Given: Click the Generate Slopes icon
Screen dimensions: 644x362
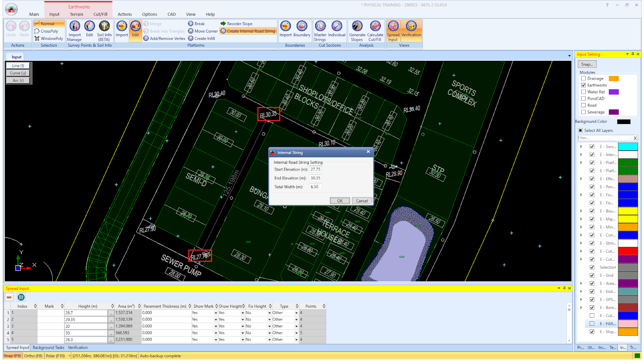Looking at the screenshot, I should click(x=357, y=31).
